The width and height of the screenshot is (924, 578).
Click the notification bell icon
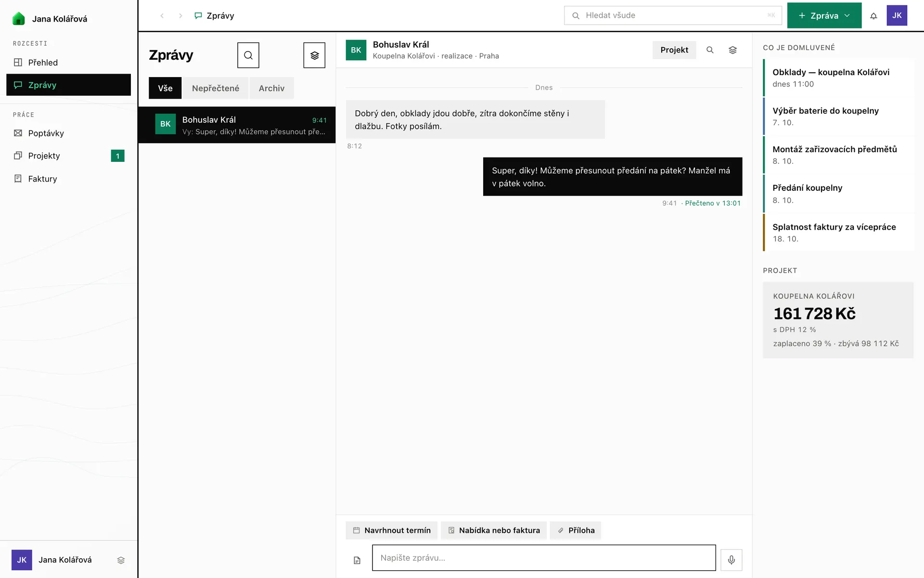(873, 15)
